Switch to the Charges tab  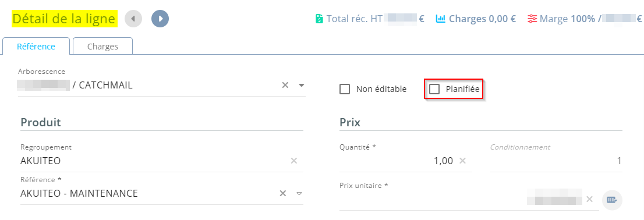(102, 47)
